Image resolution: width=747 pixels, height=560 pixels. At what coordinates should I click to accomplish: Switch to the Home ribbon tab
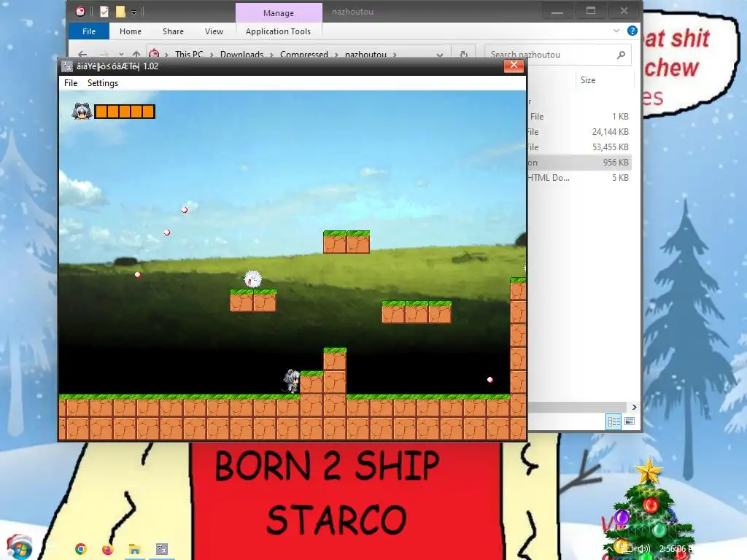pos(130,31)
